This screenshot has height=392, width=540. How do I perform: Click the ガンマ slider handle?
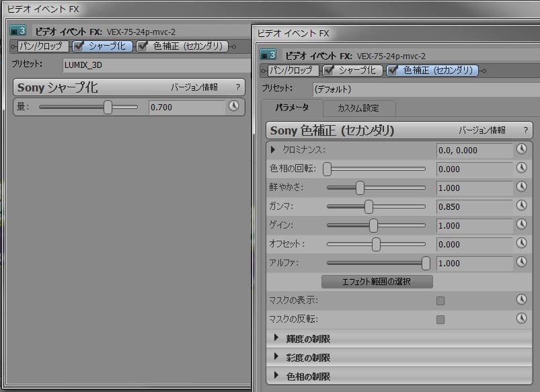click(369, 207)
